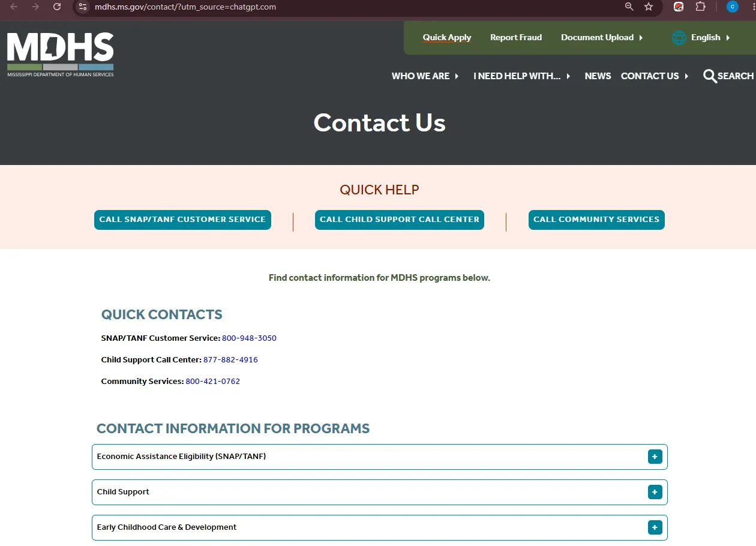Click 'Find contact information for MDHS programs below' text
Viewport: 756px width, 546px height.
tap(379, 278)
